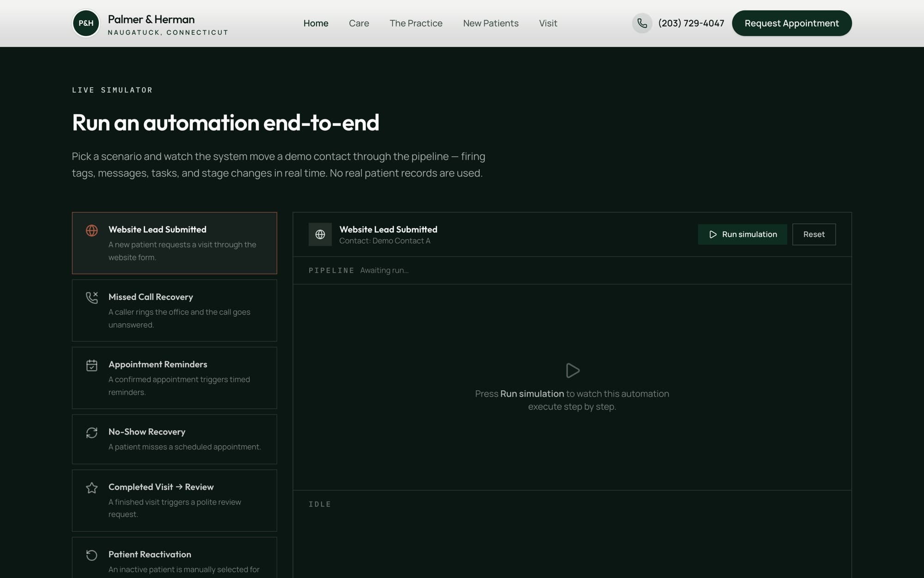Open the Visit nav item

click(x=548, y=23)
